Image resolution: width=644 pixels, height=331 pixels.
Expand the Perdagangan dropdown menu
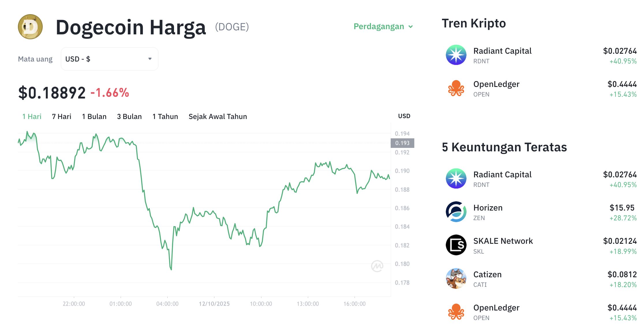pyautogui.click(x=383, y=27)
